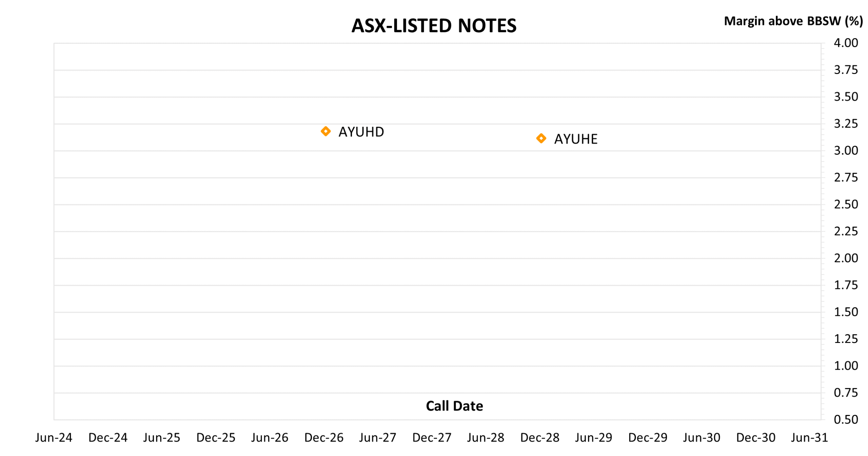Click the 3.25 y-axis value

846,124
